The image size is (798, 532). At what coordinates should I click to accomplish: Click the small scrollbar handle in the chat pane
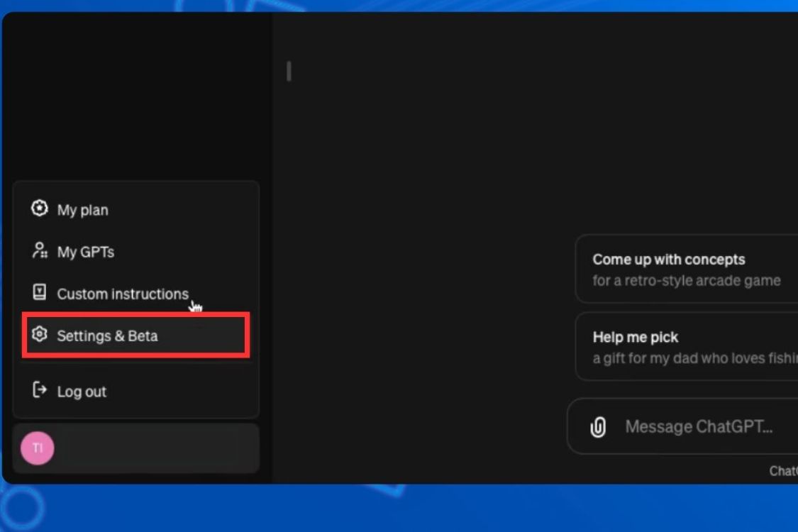pos(289,71)
